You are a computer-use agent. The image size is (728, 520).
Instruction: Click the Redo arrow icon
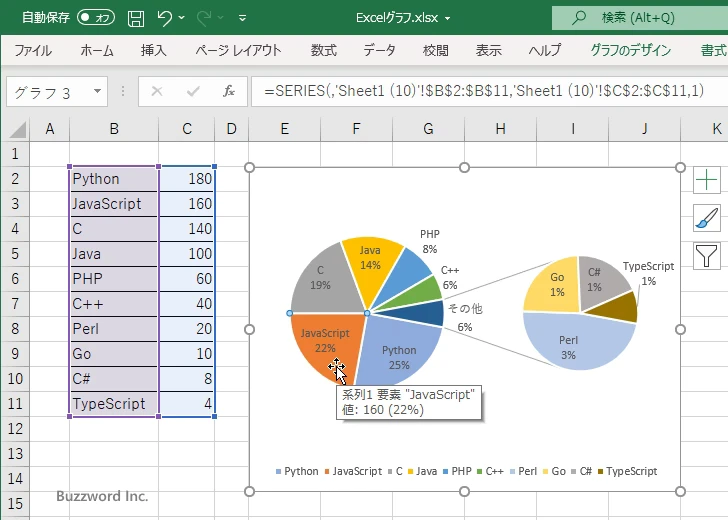204,18
